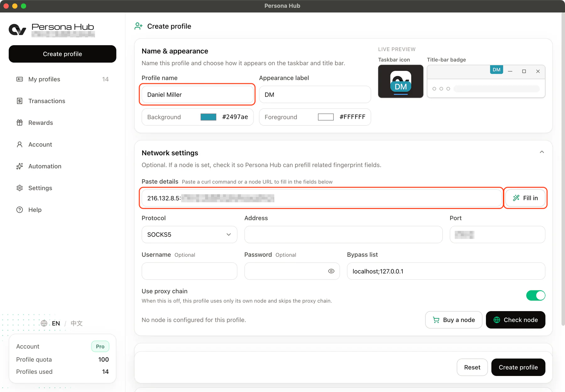Image resolution: width=565 pixels, height=392 pixels.
Task: Click the Settings gear icon
Action: coord(19,188)
